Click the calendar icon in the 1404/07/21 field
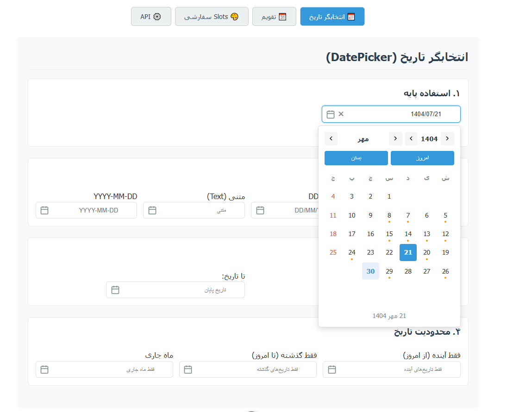532x412 pixels. pyautogui.click(x=331, y=114)
